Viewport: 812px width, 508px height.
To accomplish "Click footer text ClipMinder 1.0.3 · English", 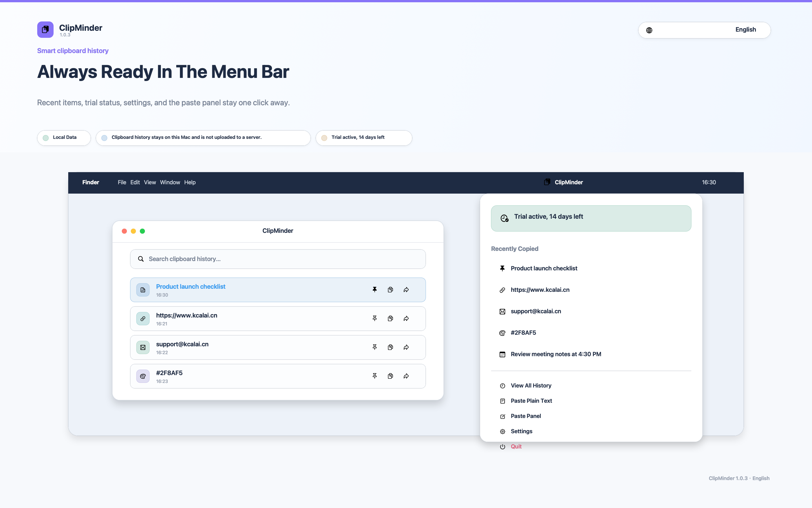I will pyautogui.click(x=739, y=478).
